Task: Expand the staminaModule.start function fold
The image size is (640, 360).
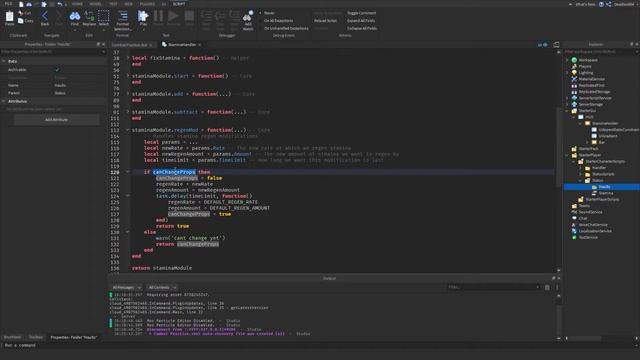Action: point(127,76)
